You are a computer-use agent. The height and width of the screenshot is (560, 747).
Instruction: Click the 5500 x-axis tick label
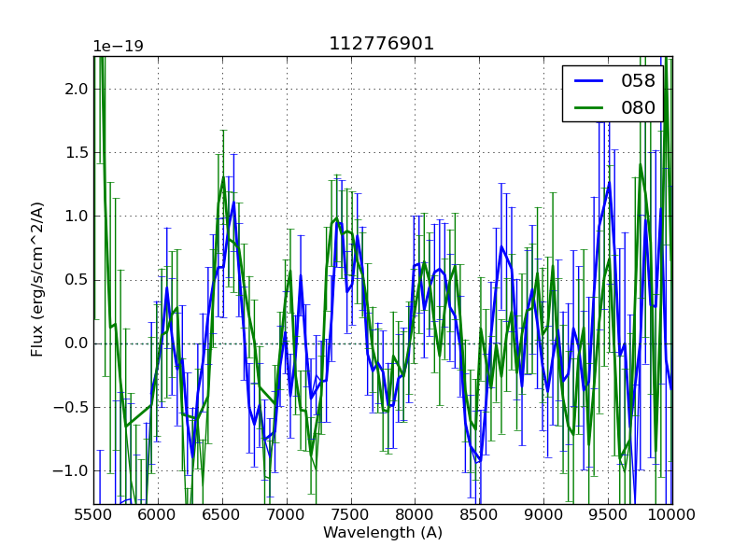[93, 515]
